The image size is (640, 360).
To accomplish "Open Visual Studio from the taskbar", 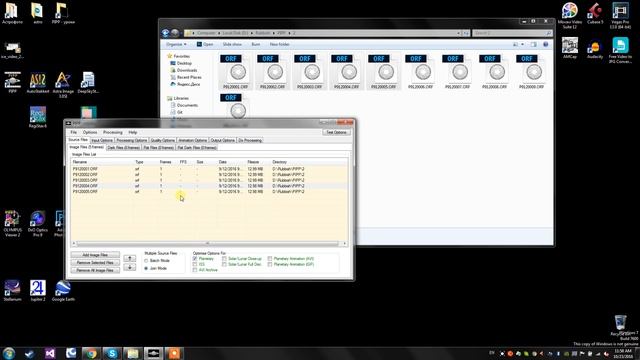I will [50, 353].
